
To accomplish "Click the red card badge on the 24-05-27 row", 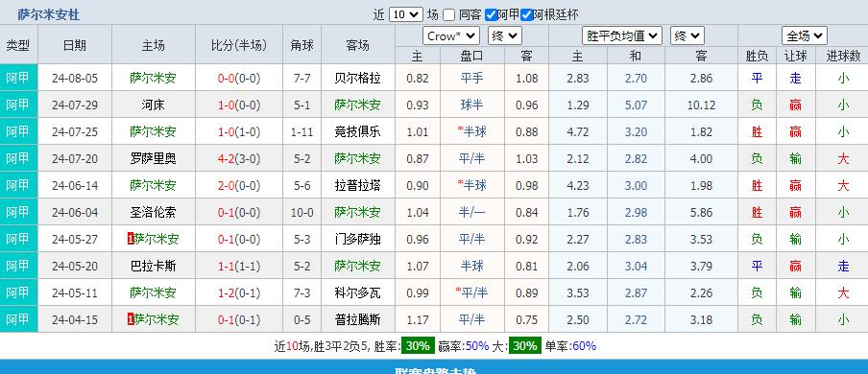I will [x=131, y=239].
